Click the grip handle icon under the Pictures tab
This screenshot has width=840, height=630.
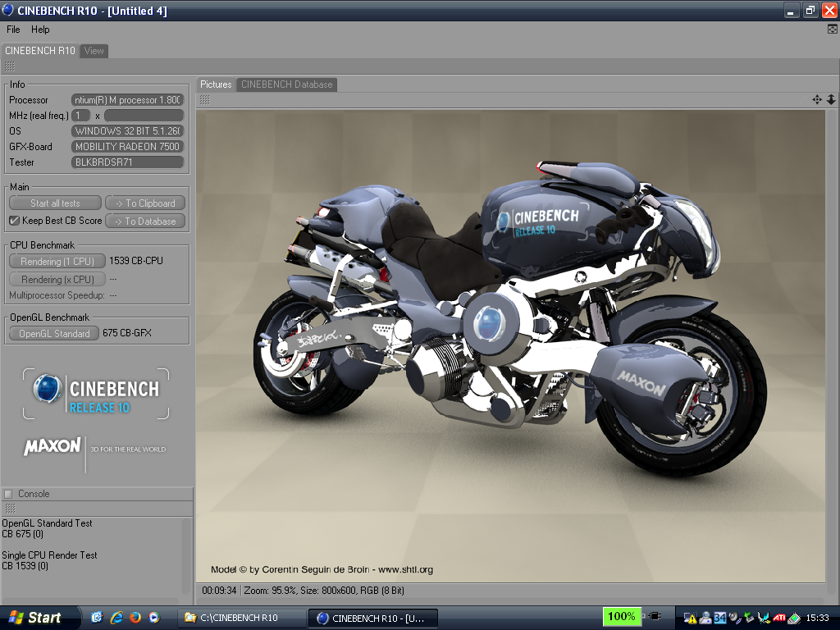pyautogui.click(x=204, y=99)
